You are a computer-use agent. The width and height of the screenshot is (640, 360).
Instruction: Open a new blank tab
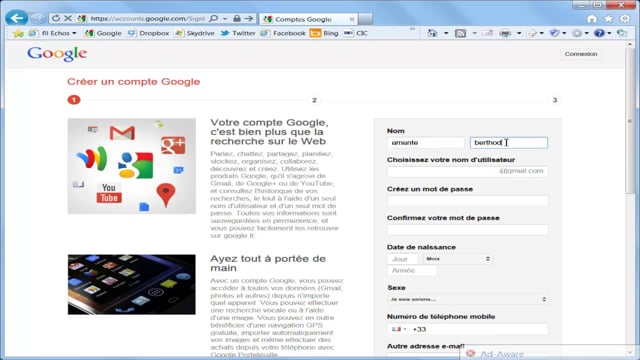pos(365,19)
